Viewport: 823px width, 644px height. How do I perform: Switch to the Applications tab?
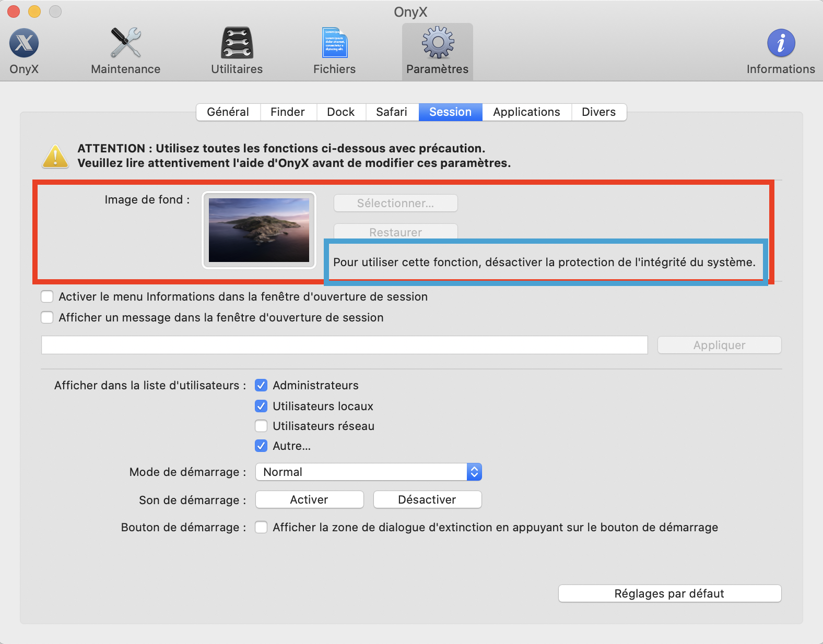pos(526,112)
